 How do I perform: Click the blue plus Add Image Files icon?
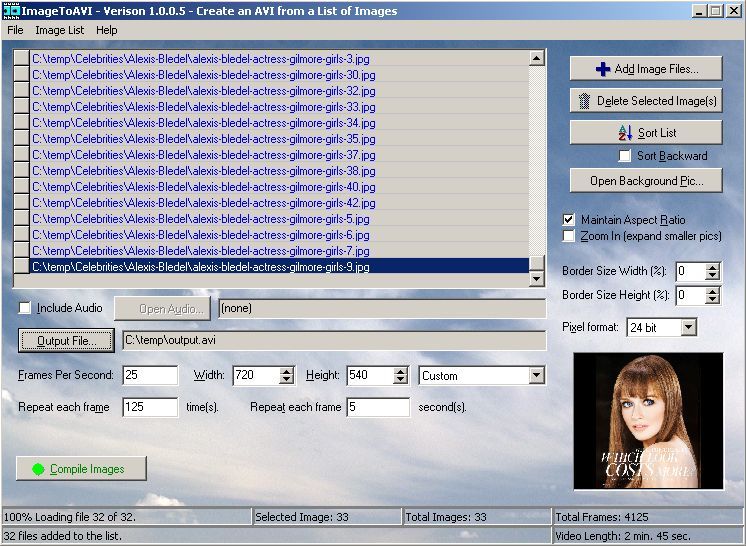pos(603,69)
